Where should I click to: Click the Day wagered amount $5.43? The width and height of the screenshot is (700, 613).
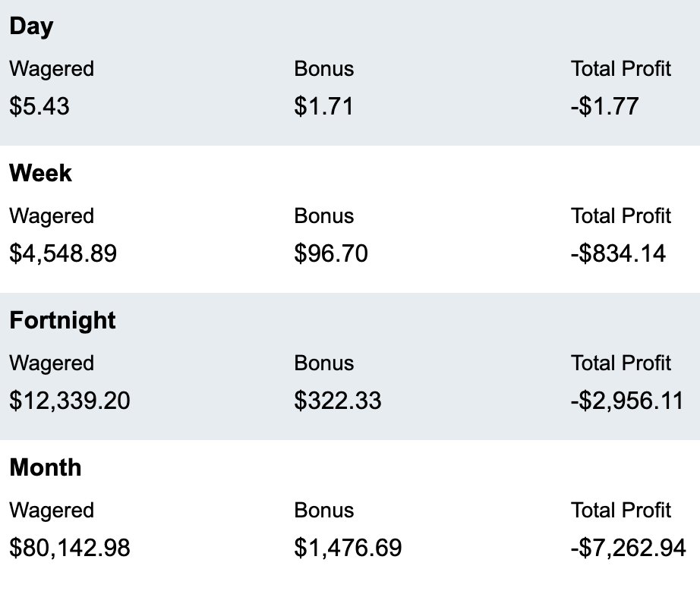tap(39, 106)
